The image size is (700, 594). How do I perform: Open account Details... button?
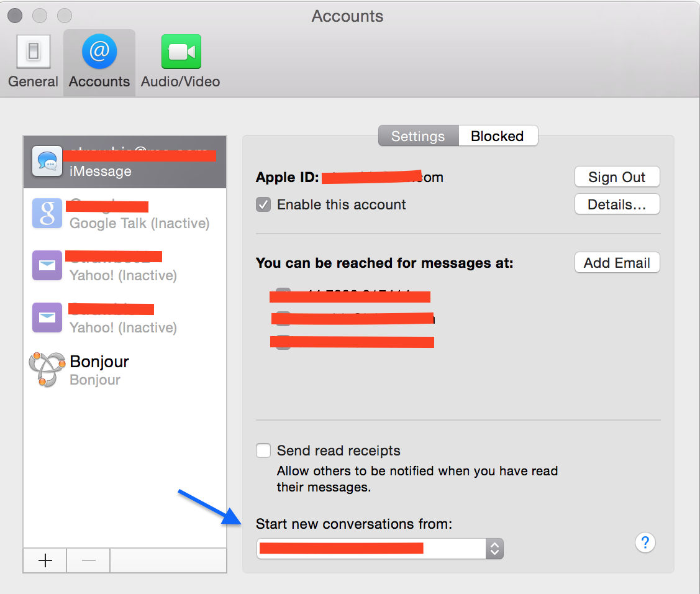[x=617, y=204]
